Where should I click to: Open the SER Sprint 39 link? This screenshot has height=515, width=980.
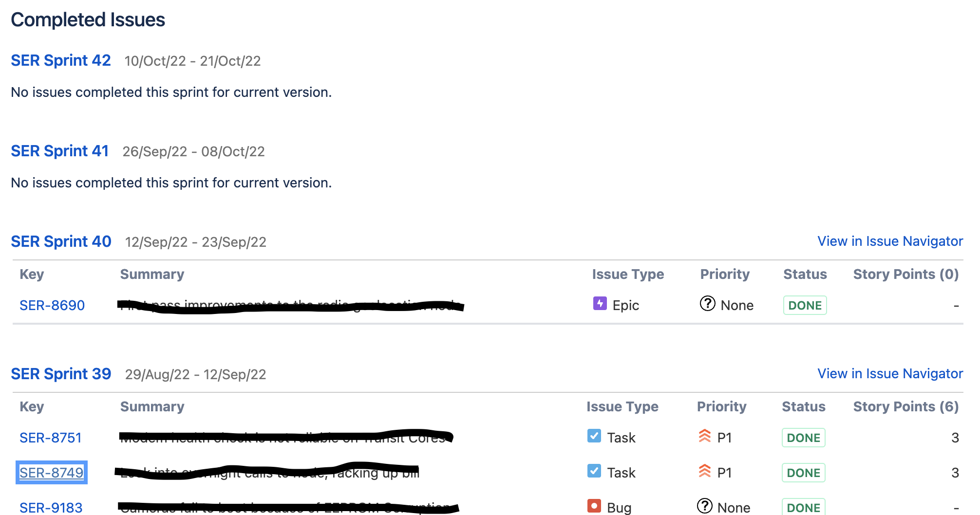coord(60,374)
